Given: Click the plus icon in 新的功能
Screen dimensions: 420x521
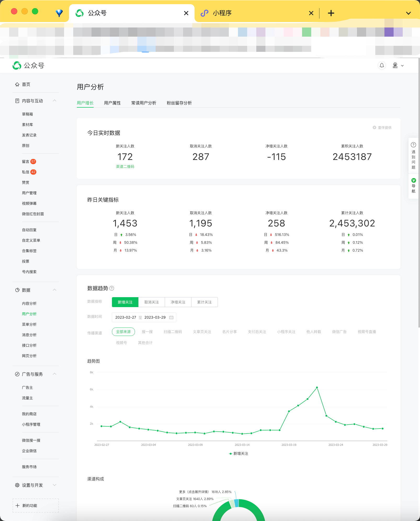Looking at the screenshot, I should (x=18, y=506).
